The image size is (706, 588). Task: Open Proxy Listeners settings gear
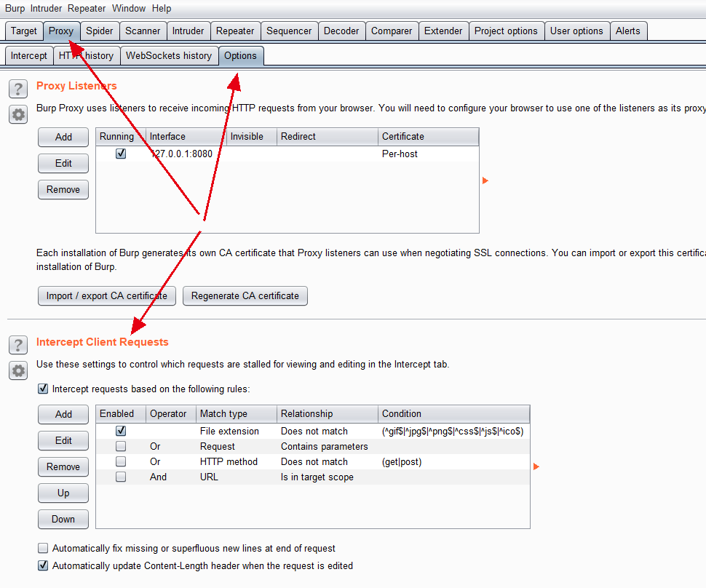click(18, 114)
